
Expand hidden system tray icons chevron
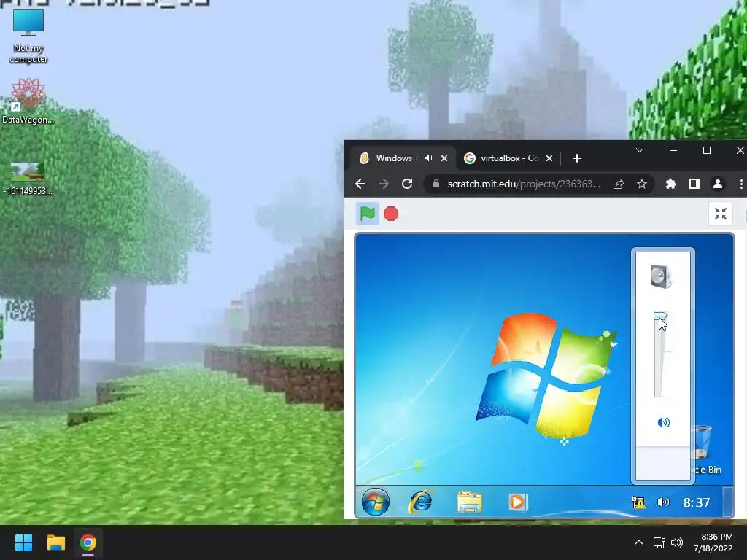click(x=639, y=542)
